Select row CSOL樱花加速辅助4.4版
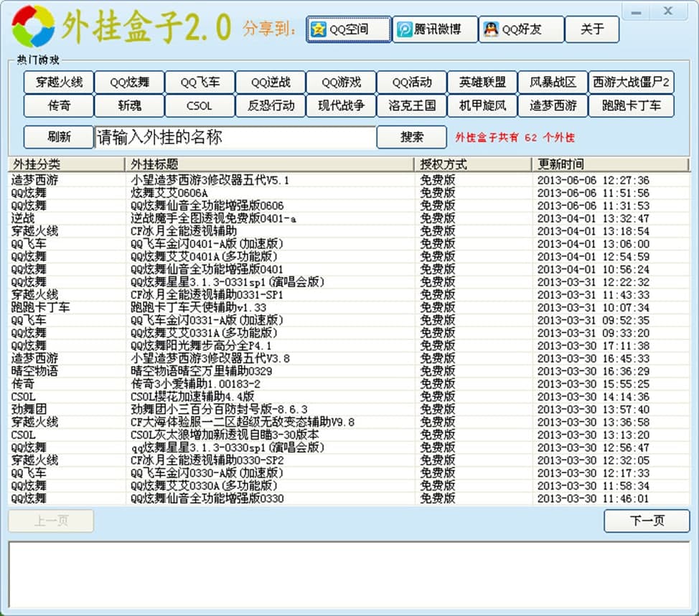Image resolution: width=699 pixels, height=616 pixels. pyautogui.click(x=349, y=397)
